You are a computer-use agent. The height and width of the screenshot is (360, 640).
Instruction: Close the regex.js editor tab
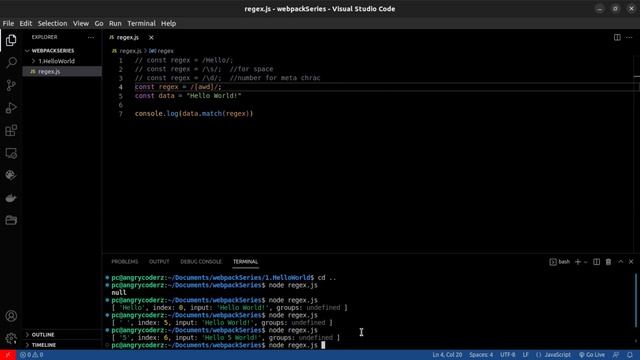coord(151,38)
